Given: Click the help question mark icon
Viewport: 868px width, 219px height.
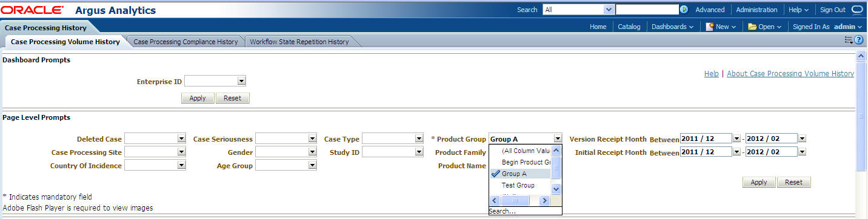Looking at the screenshot, I should pos(858,40).
